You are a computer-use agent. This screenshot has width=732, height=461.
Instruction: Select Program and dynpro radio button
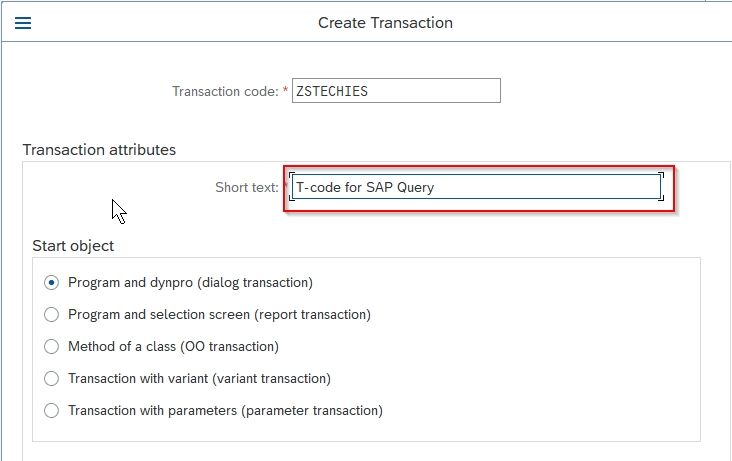[x=51, y=283]
